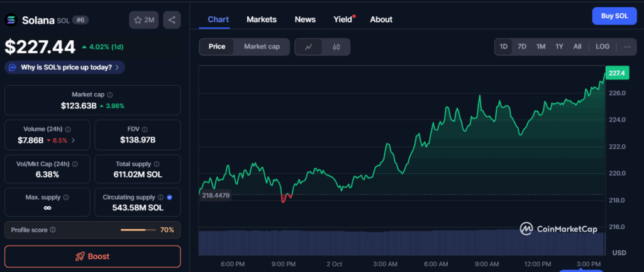Toggle the LOG scale option

(602, 47)
